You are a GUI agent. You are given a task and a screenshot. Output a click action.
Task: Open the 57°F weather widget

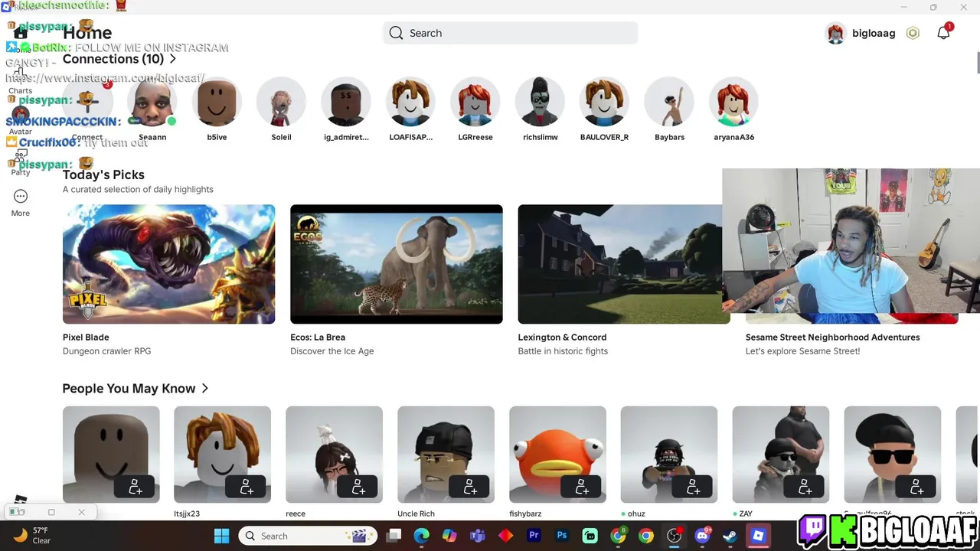point(32,536)
